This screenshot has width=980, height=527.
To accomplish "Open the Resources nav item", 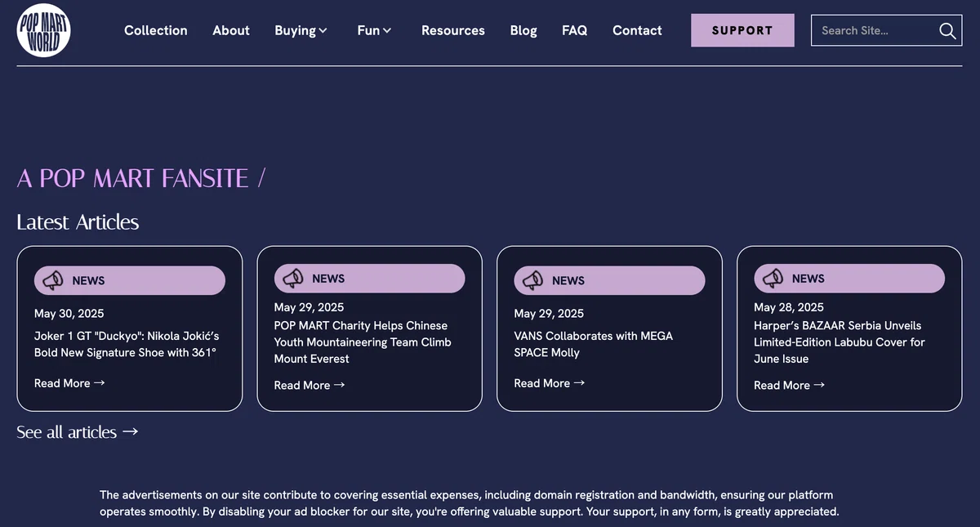I will [x=453, y=30].
